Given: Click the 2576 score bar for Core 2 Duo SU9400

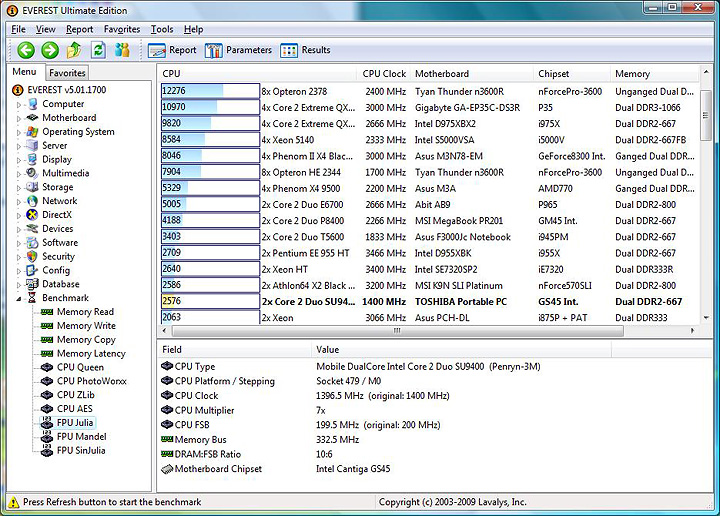Looking at the screenshot, I should click(x=210, y=301).
